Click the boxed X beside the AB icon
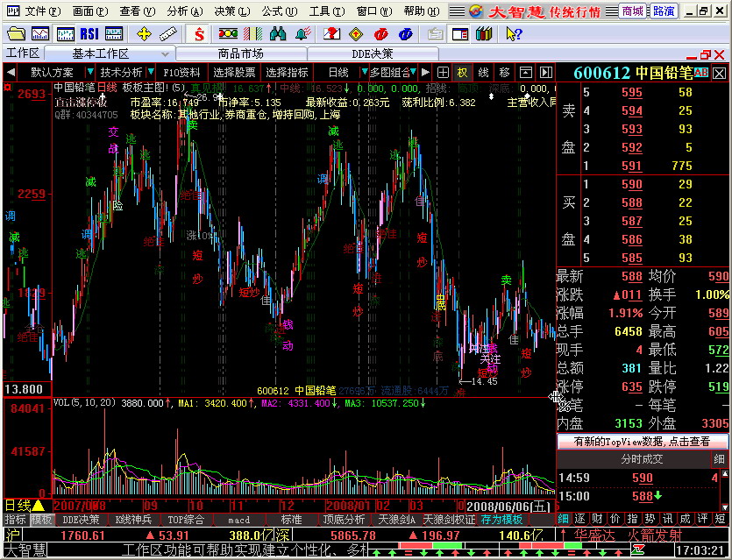 720,74
